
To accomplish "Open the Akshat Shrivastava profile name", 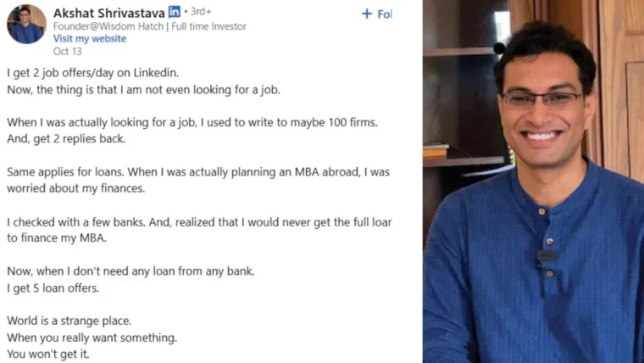I will (108, 14).
